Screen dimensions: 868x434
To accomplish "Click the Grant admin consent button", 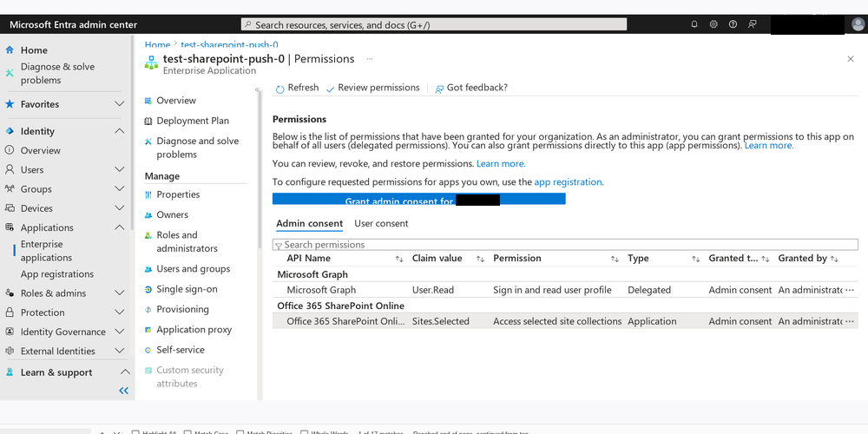I will click(418, 200).
